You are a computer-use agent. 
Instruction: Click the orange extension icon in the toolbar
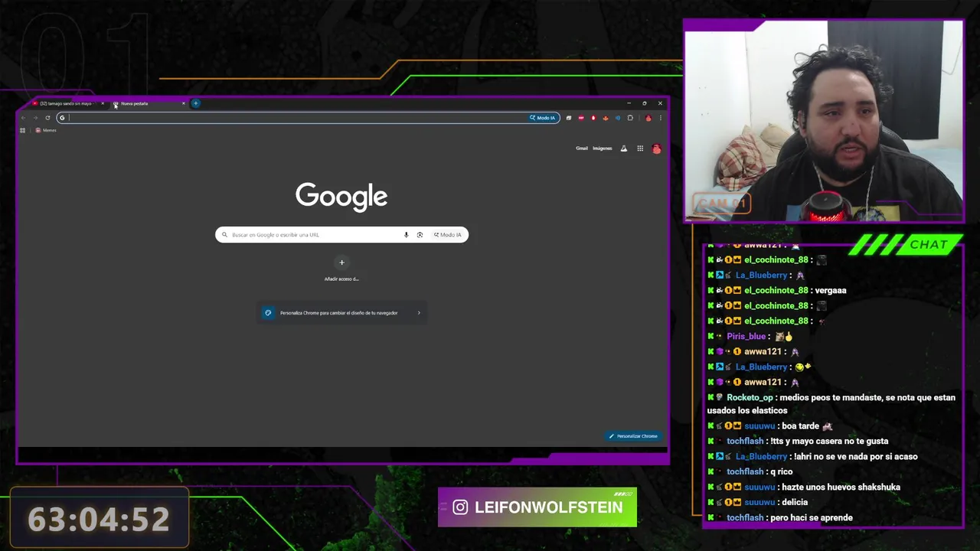606,118
